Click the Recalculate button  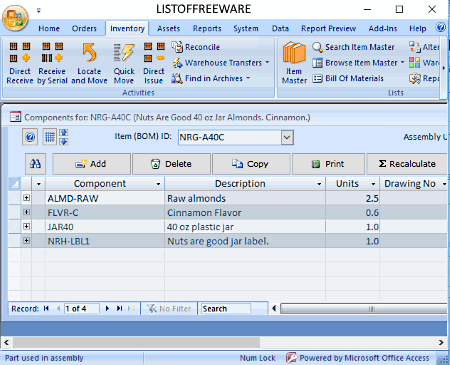coord(407,164)
